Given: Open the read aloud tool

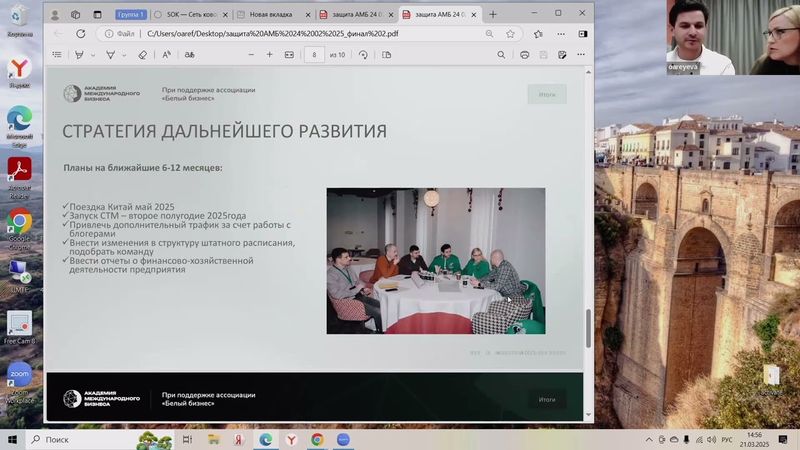Looking at the screenshot, I should 166,55.
